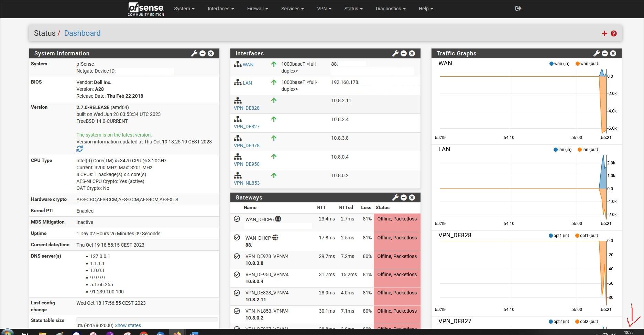Toggle the lan (in) series in LAN graph
This screenshot has width=644, height=335.
tap(562, 150)
